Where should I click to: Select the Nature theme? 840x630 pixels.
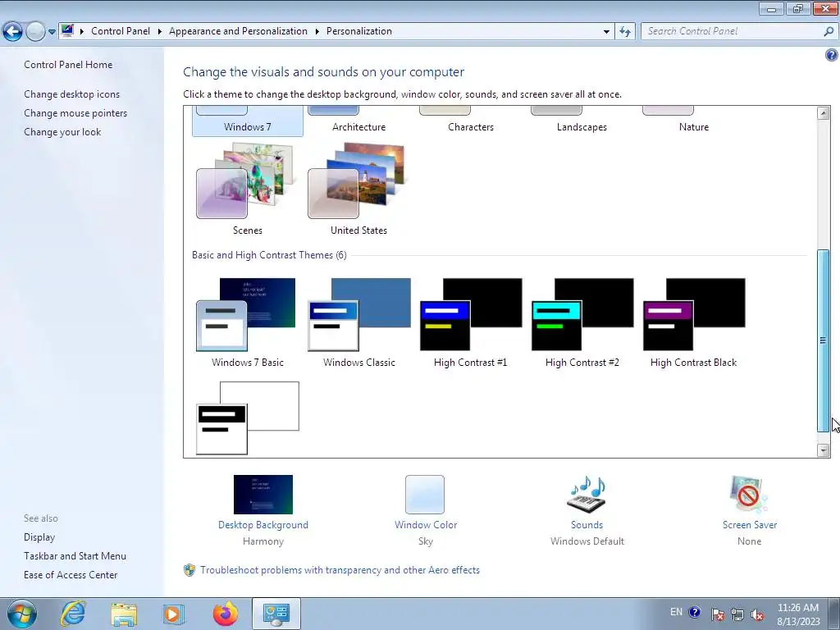point(694,127)
